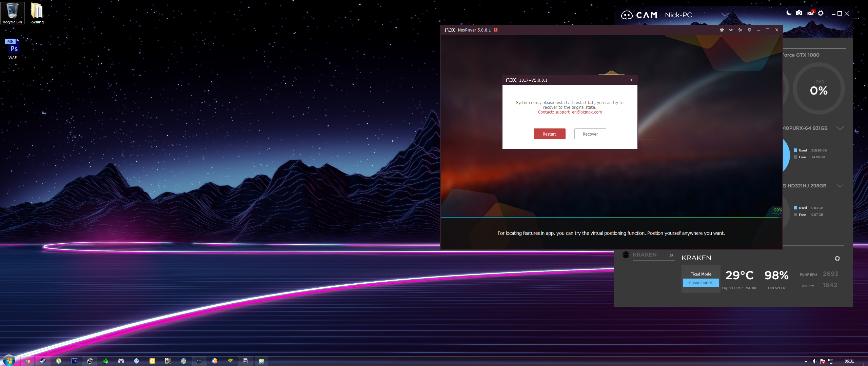
Task: Click the CHANGE MODE button for Kraken
Action: point(701,283)
